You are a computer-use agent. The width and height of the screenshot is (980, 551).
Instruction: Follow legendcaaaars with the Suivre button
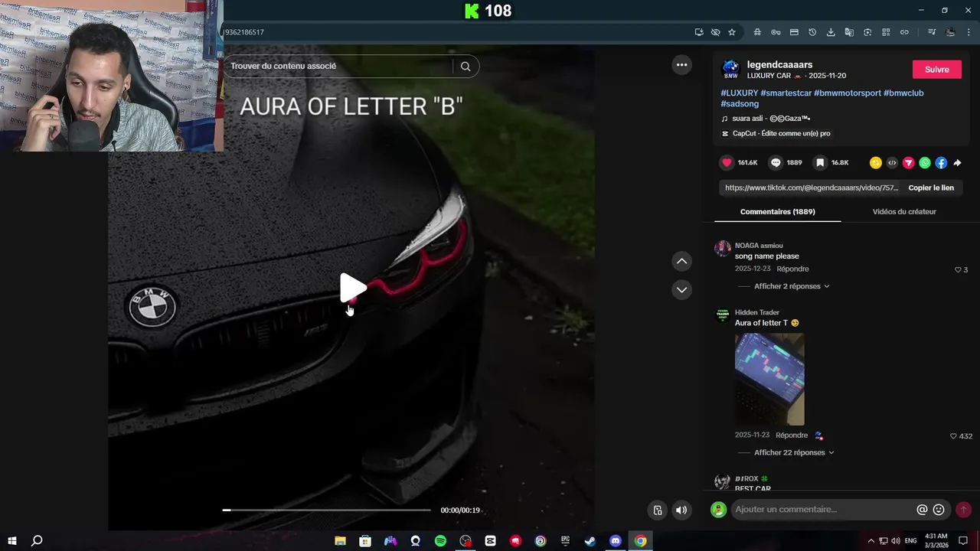(937, 70)
